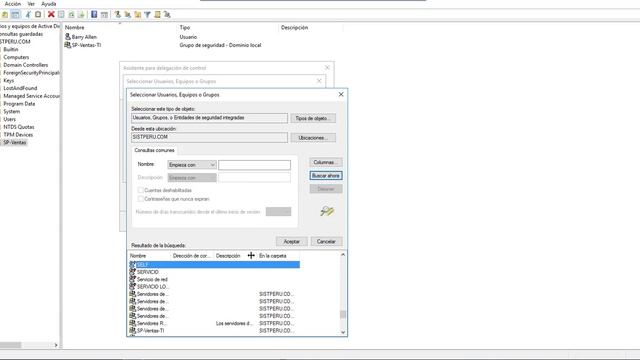Click the red X Delete toolbar icon

(x=51, y=15)
